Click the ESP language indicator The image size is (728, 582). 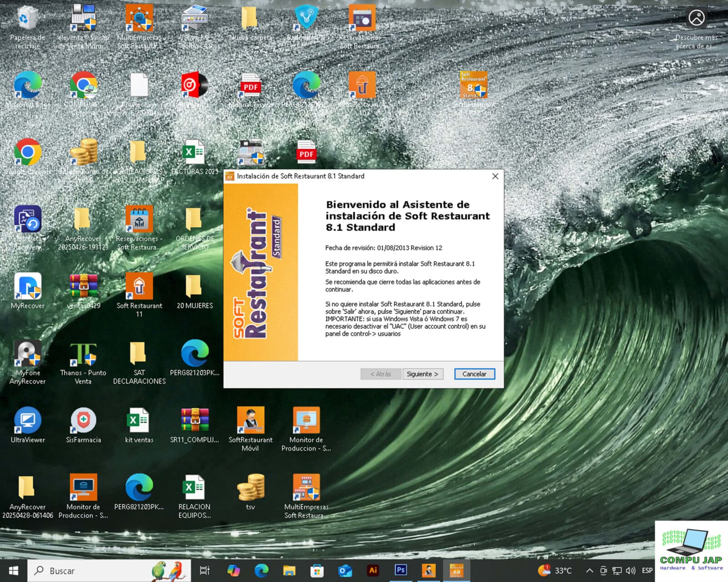[x=647, y=571]
